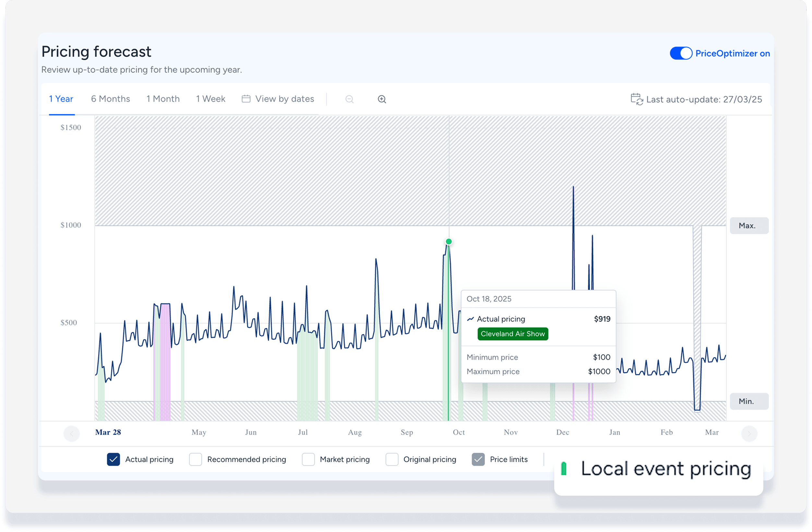The height and width of the screenshot is (532, 812).
Task: Click the zoom in magnifier icon
Action: point(382,99)
